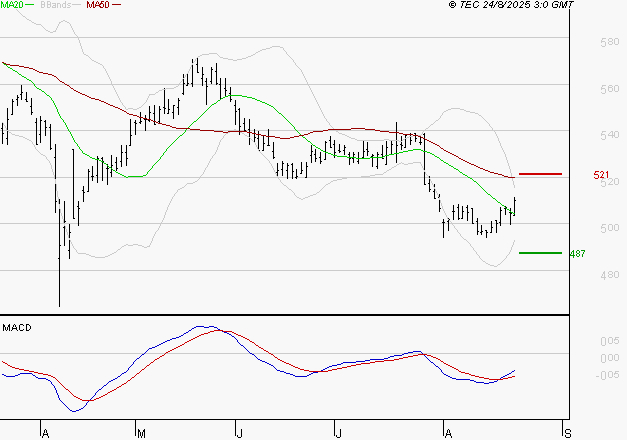Click the S month label
627x440 pixels.
click(568, 434)
